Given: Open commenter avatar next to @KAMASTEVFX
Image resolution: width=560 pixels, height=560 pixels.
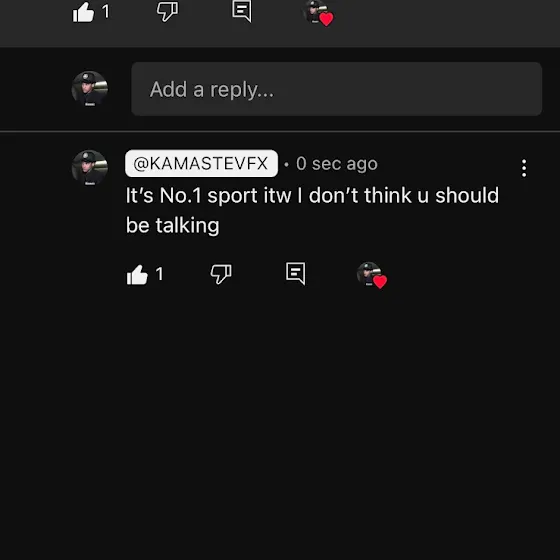Looking at the screenshot, I should pos(90,168).
